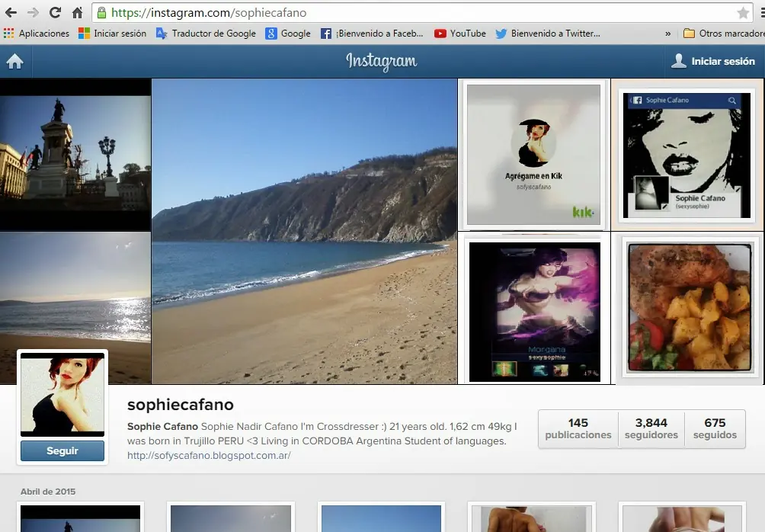Screen dimensions: 765x532
Task: Click the browser forward arrow
Action: coord(33,13)
